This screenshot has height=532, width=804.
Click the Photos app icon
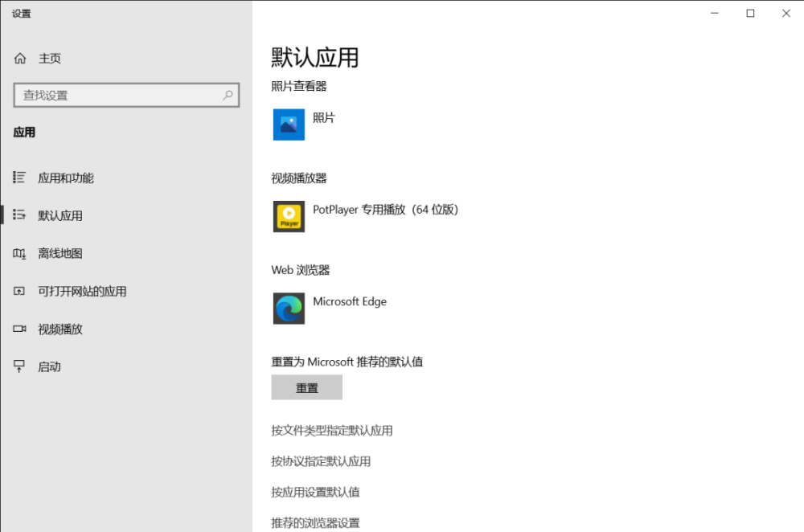289,125
